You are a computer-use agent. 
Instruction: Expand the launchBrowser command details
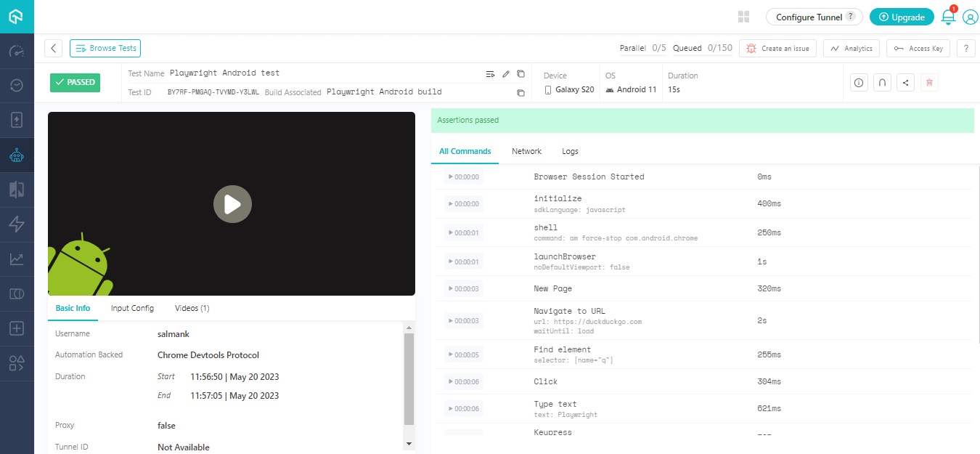(x=452, y=261)
